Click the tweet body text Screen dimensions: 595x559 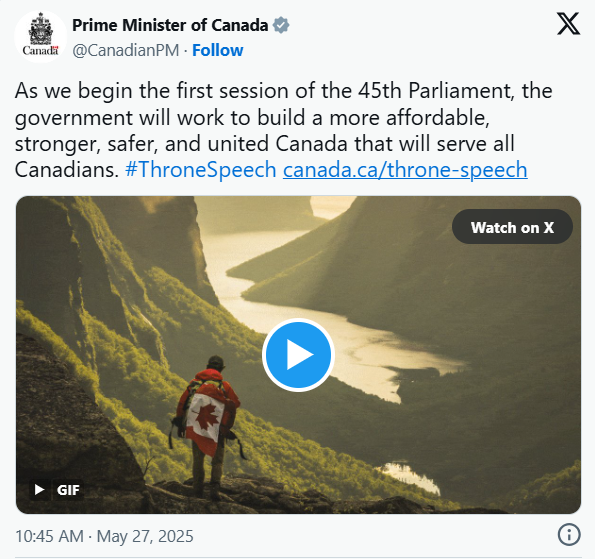pos(283,130)
